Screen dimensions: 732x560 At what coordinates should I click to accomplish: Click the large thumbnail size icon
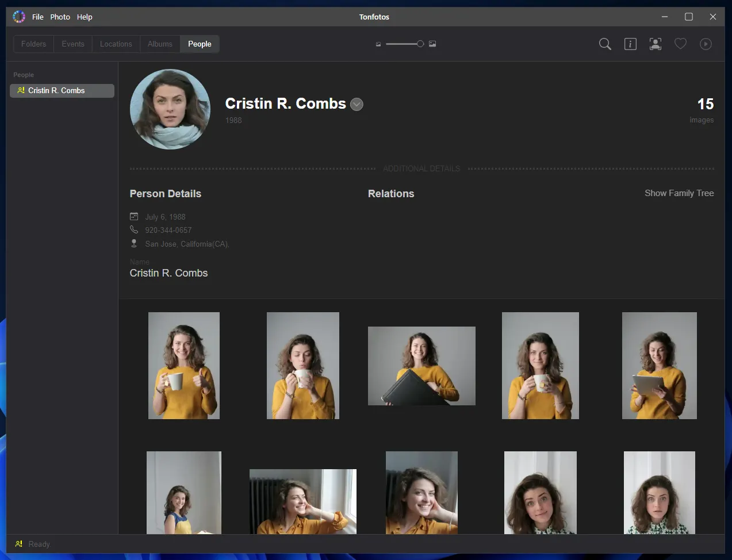[x=432, y=43]
